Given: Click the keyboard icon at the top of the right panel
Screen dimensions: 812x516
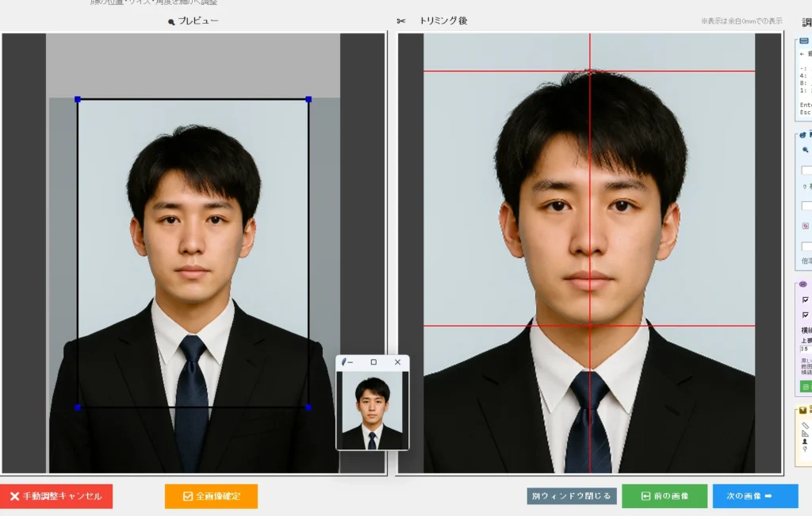Looking at the screenshot, I should (x=804, y=41).
